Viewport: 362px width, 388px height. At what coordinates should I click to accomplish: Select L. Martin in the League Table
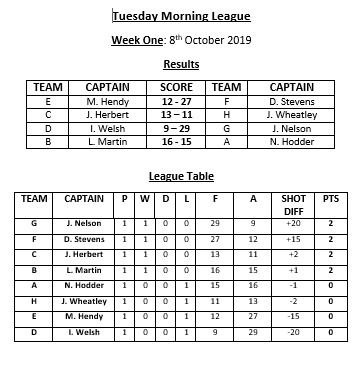(84, 270)
